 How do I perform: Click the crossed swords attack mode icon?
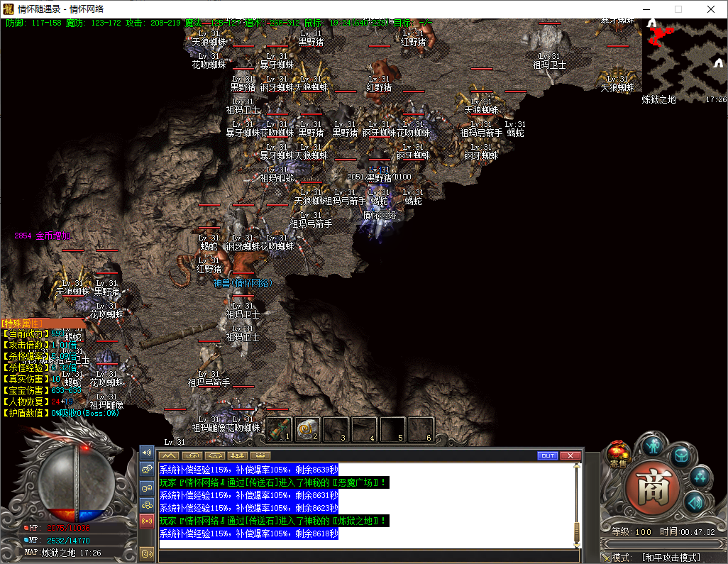[606, 558]
